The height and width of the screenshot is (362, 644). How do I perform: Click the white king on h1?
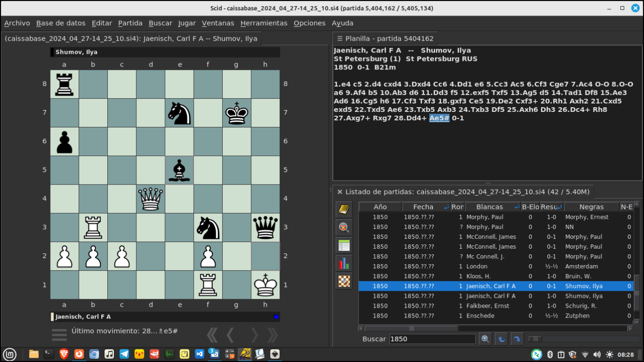[265, 284]
